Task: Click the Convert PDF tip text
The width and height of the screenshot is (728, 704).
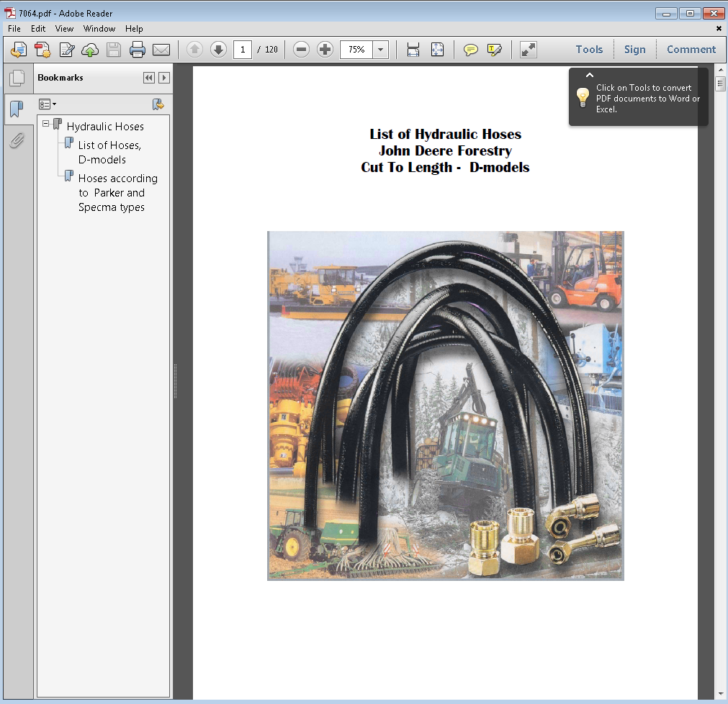Action: 647,99
